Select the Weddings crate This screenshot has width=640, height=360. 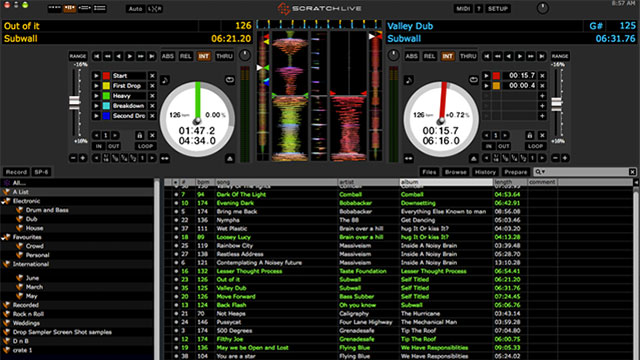(26, 323)
